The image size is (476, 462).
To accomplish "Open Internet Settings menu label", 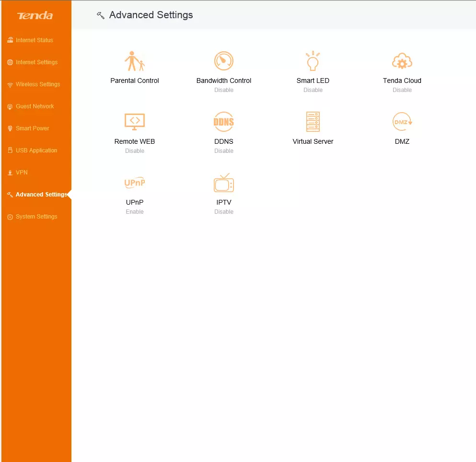I will 36,62.
